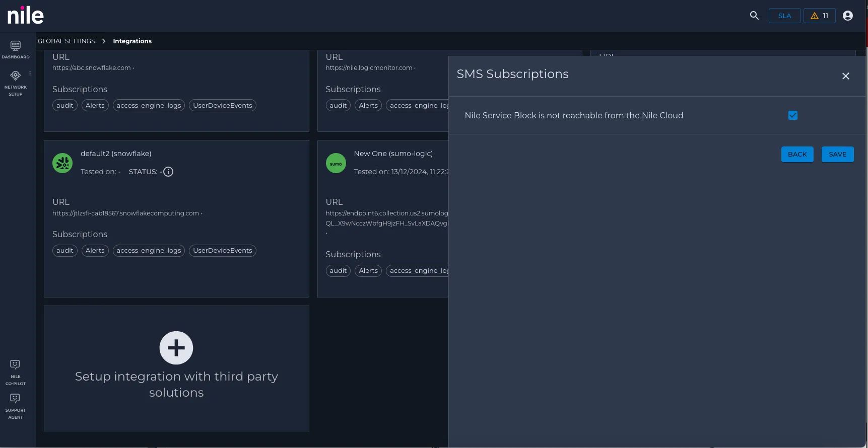Screen dimensions: 868x448
Task: Click the default2 snowflake logo icon
Action: point(62,163)
